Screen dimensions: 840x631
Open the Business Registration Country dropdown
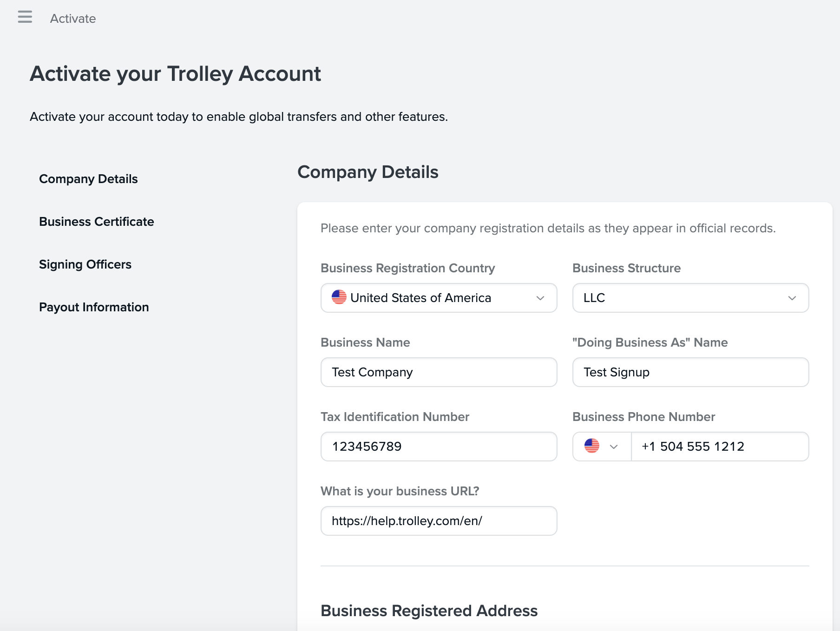[438, 298]
